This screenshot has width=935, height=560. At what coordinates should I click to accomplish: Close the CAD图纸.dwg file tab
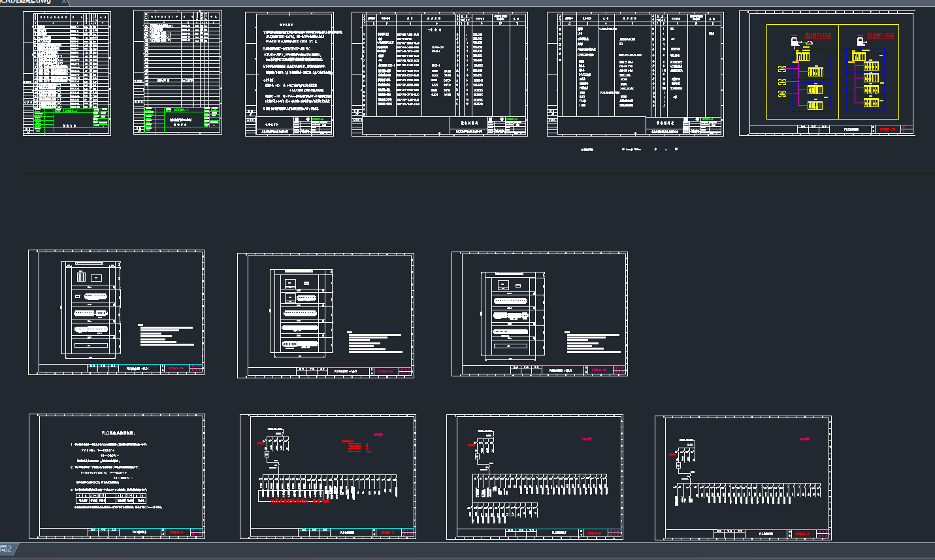click(x=63, y=3)
